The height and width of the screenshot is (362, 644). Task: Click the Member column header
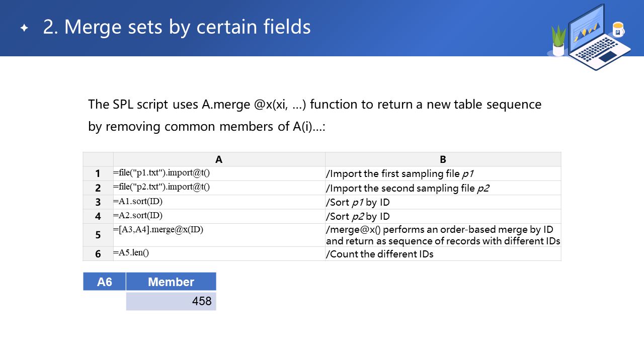pyautogui.click(x=171, y=282)
